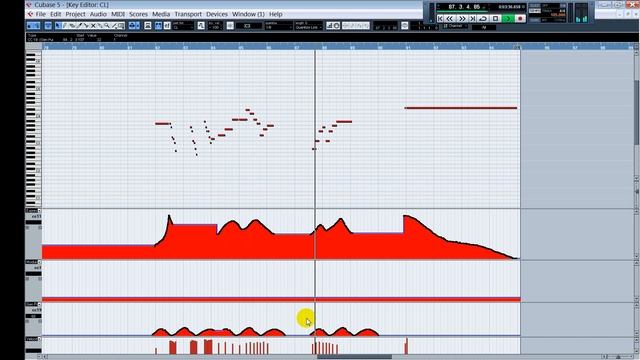Open the Length Quantize dropdown
The height and width of the screenshot is (360, 640).
(x=308, y=26)
